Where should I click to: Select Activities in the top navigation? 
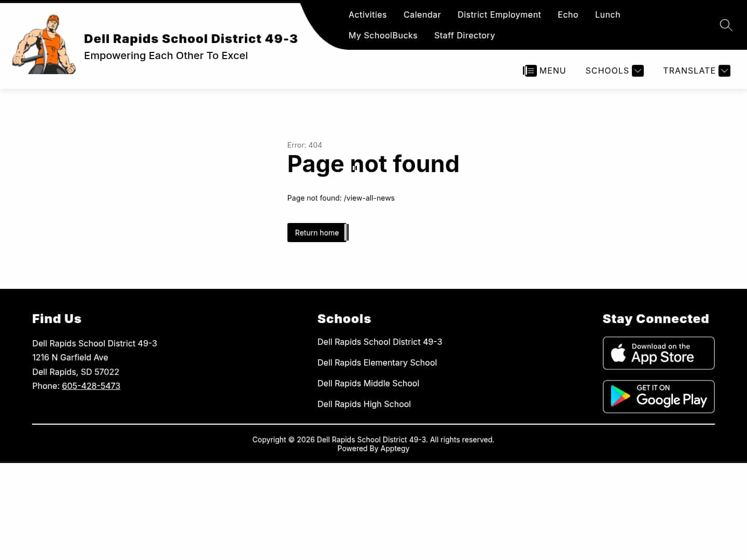tap(367, 15)
